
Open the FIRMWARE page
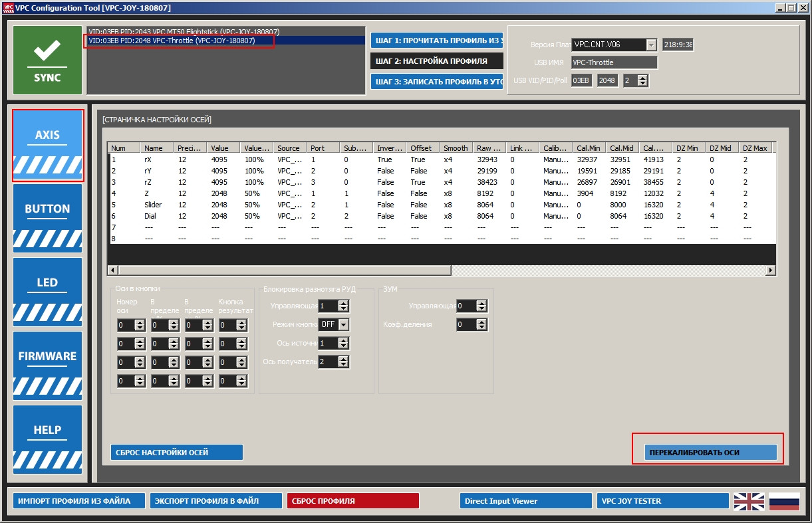pyautogui.click(x=47, y=367)
